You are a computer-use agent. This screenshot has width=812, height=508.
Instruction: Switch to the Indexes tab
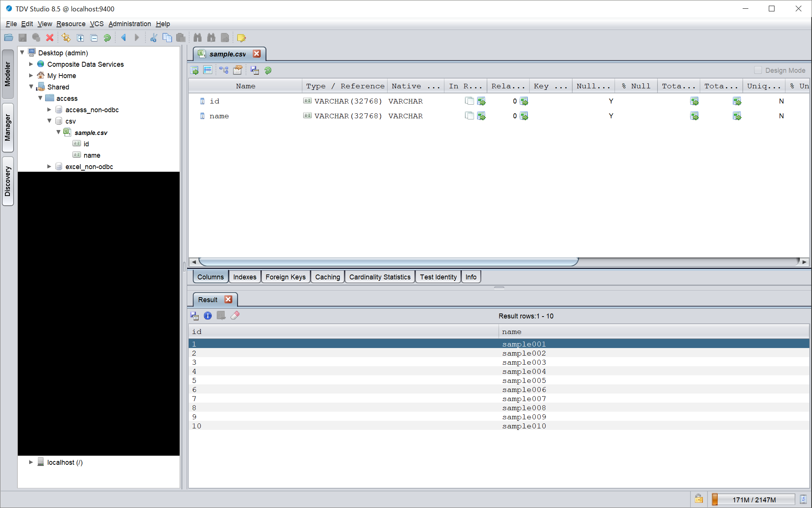click(x=245, y=277)
